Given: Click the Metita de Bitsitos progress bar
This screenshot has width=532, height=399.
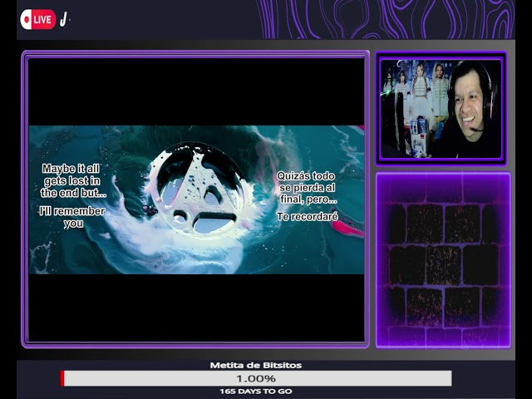Looking at the screenshot, I should click(x=256, y=378).
